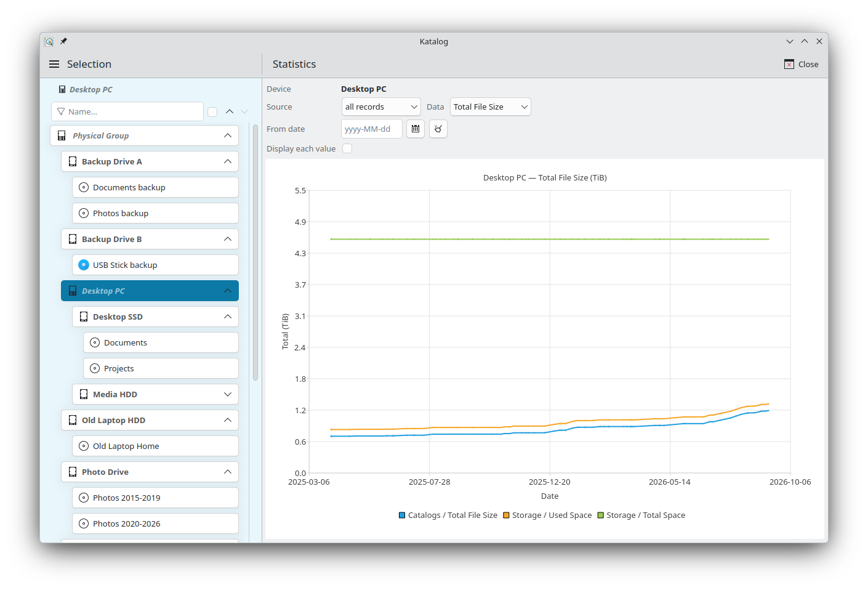Open the hamburger menu beside Selection
Screen dimensions: 868x590
coord(54,64)
